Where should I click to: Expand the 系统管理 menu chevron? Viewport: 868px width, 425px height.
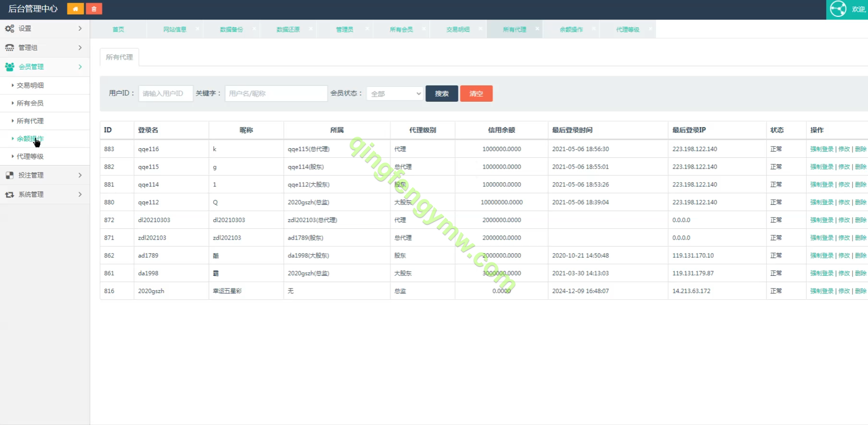(80, 194)
